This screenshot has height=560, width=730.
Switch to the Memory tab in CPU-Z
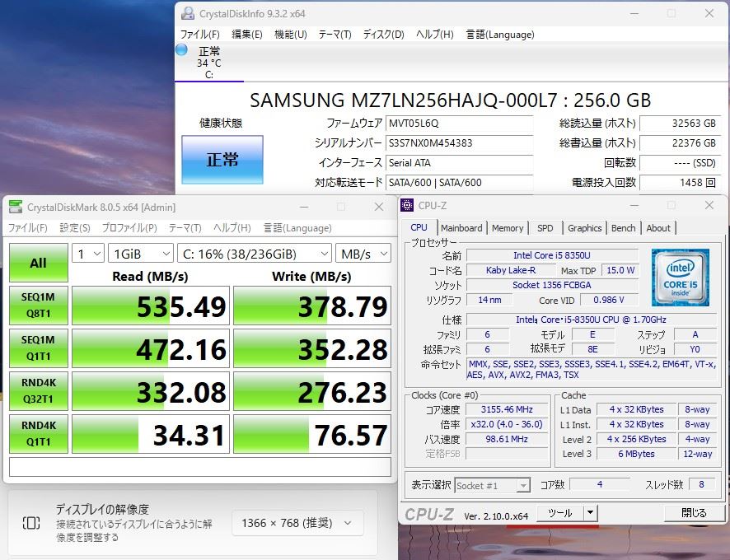click(x=508, y=227)
